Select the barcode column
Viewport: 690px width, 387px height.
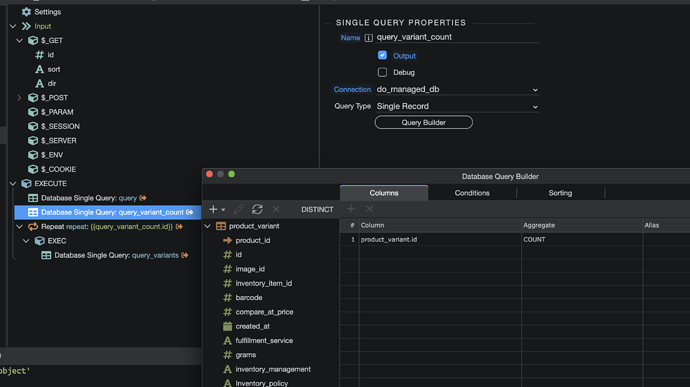249,298
